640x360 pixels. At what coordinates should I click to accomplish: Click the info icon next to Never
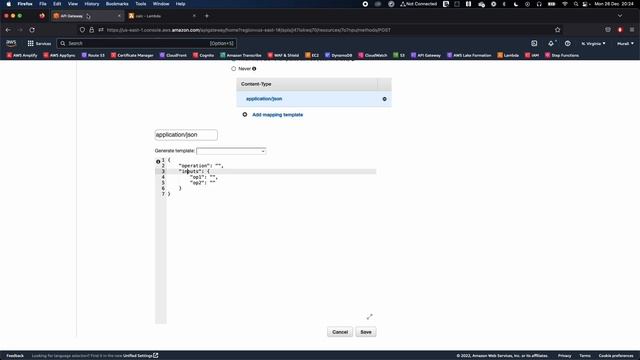point(254,69)
